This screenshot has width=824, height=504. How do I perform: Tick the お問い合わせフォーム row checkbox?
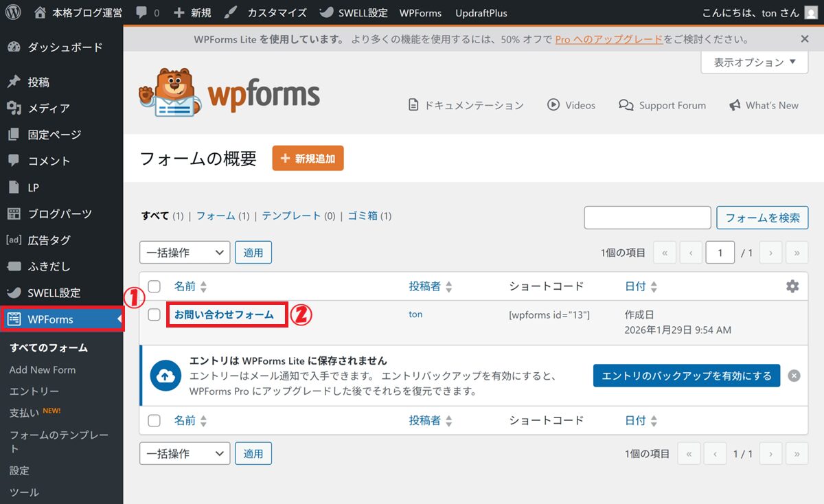[154, 314]
